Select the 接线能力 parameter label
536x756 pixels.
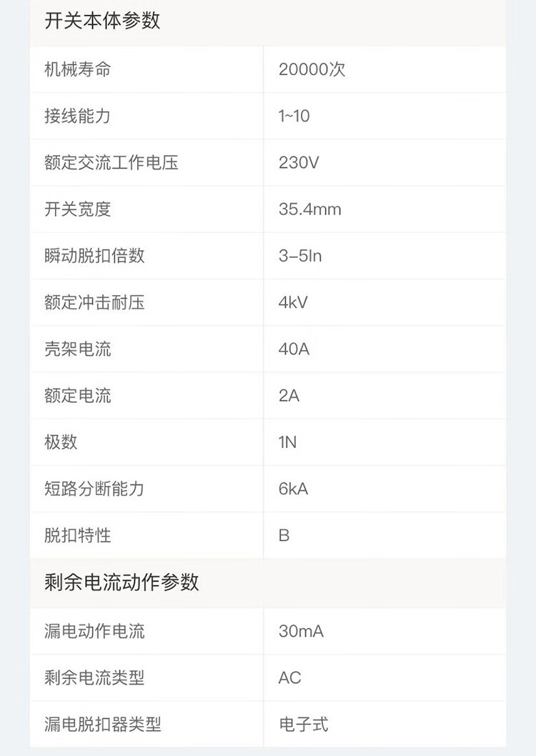pyautogui.click(x=78, y=116)
